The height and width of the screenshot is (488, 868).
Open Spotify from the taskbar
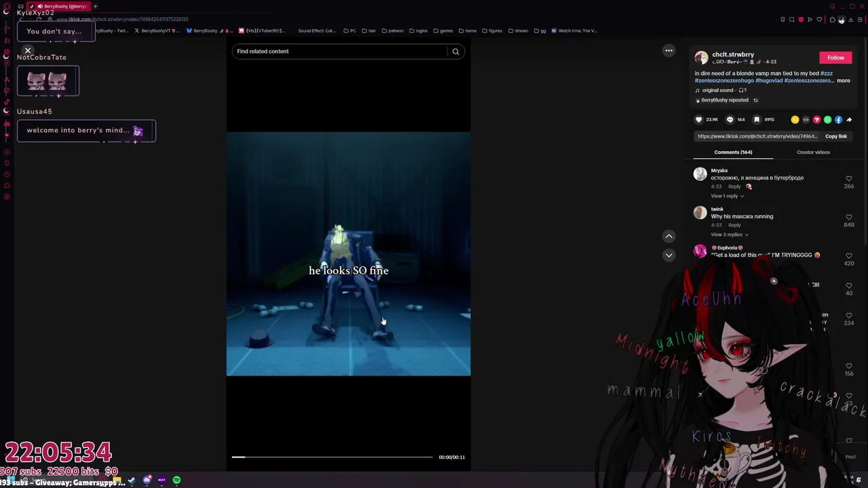pyautogui.click(x=176, y=481)
